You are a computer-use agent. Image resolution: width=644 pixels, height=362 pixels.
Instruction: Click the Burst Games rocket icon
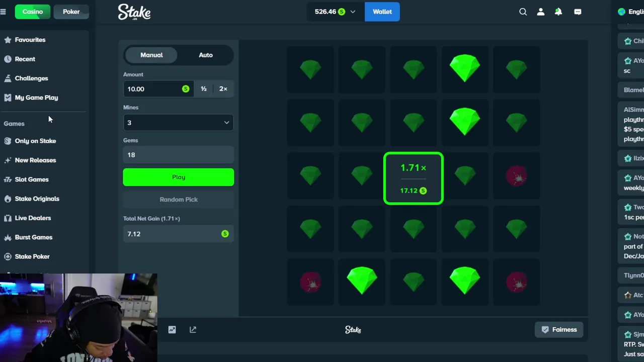8,237
